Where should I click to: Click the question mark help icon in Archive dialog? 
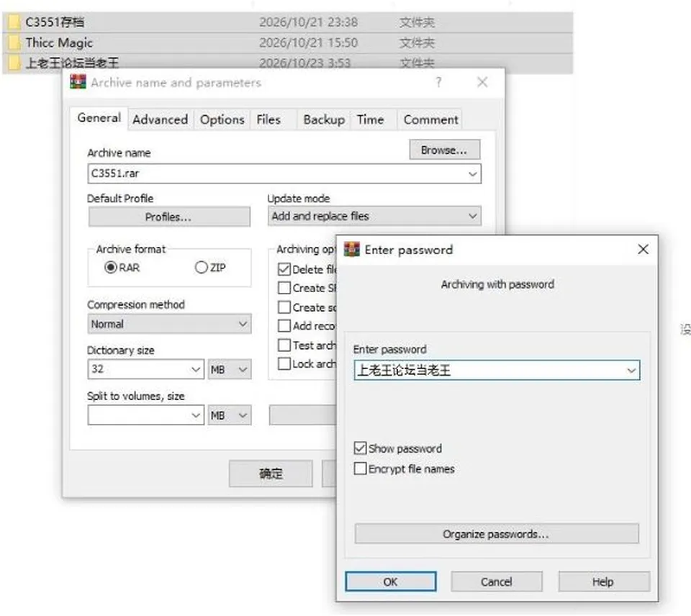point(438,82)
